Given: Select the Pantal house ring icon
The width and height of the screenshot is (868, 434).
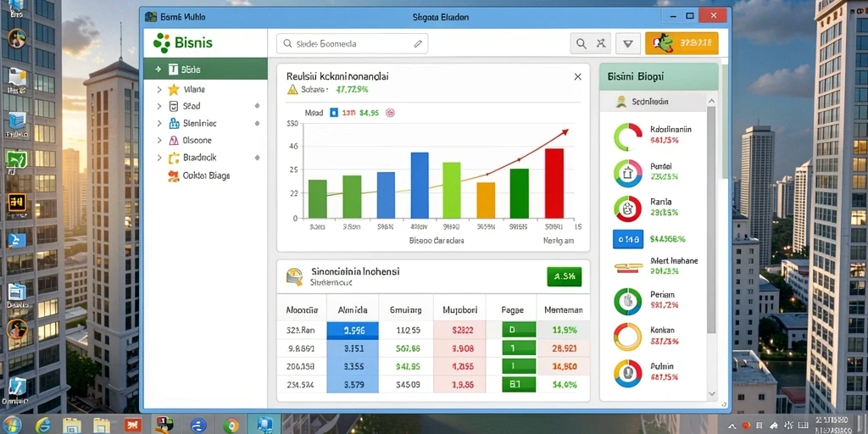Looking at the screenshot, I should [x=628, y=173].
